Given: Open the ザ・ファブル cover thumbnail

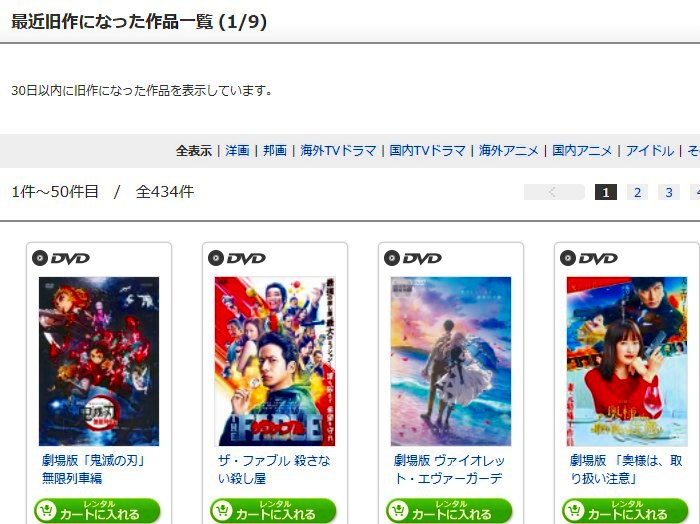Looking at the screenshot, I should (275, 361).
